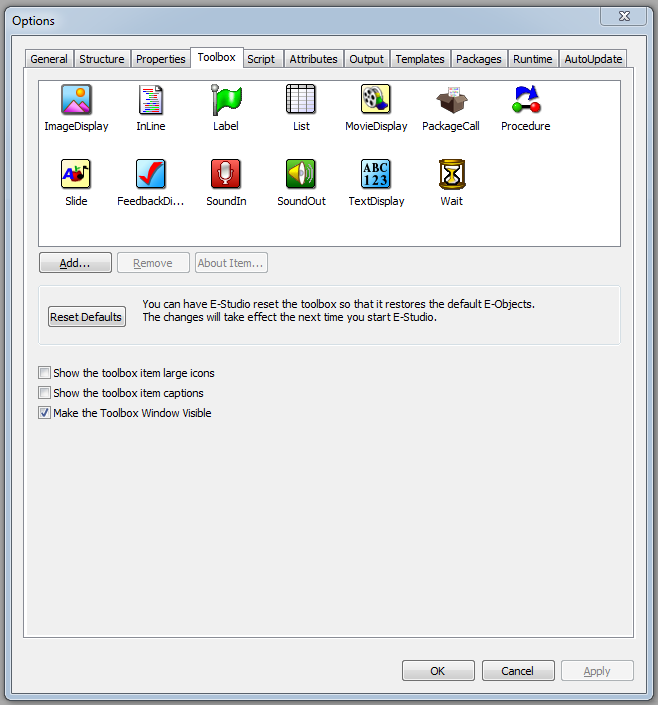Select the FeedbackDisplay checkmark icon
Viewport: 658px width, 705px height.
click(x=151, y=174)
